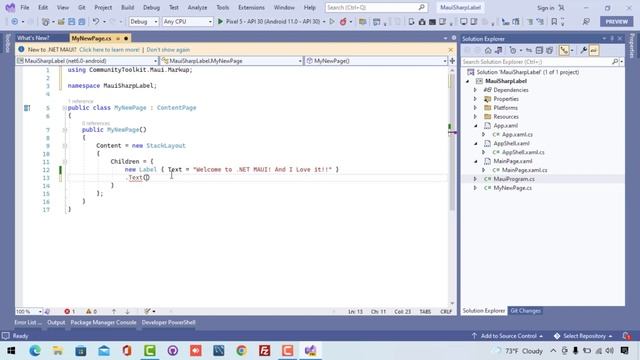Expand the Platforms folder node
Viewport: 640px width, 360px height.
click(x=475, y=108)
